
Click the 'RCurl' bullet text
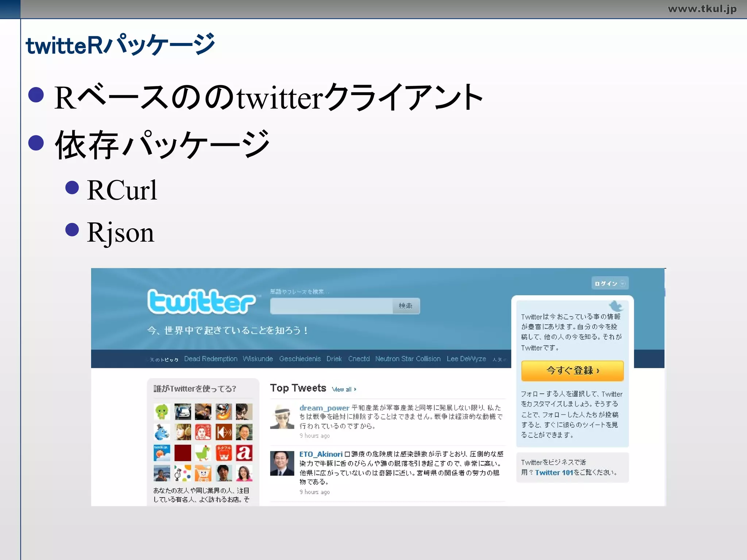(122, 190)
